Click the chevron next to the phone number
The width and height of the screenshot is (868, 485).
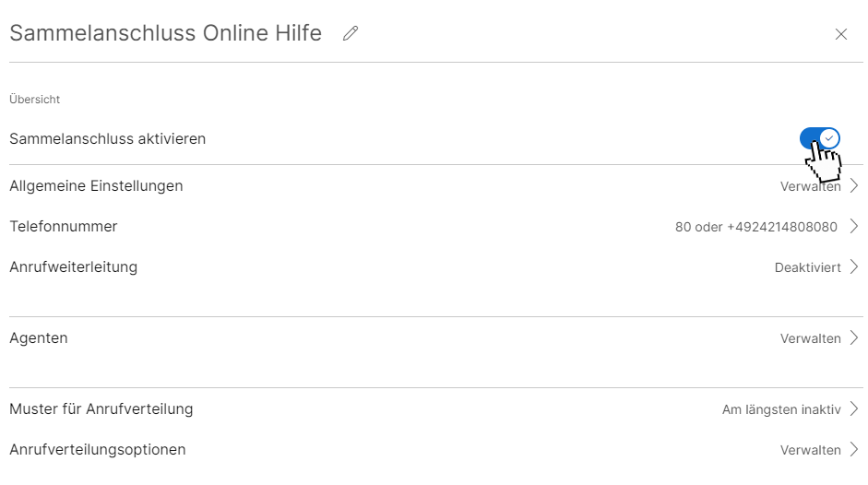(854, 227)
